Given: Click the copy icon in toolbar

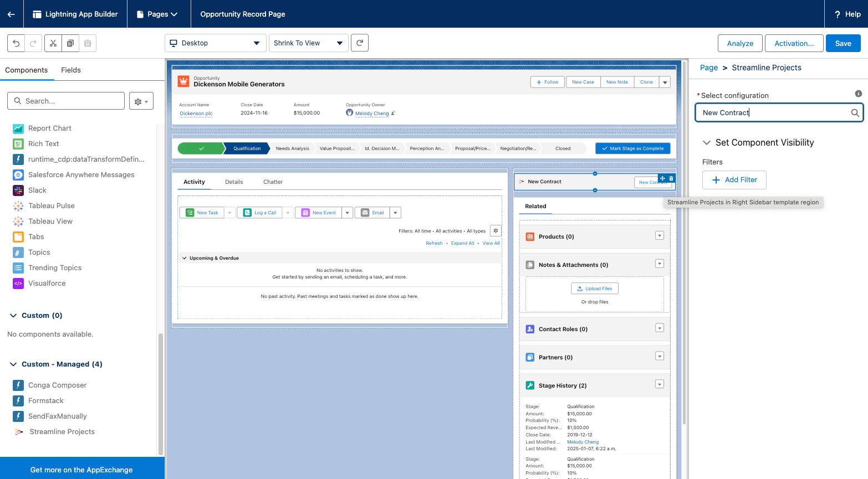Looking at the screenshot, I should click(x=70, y=43).
